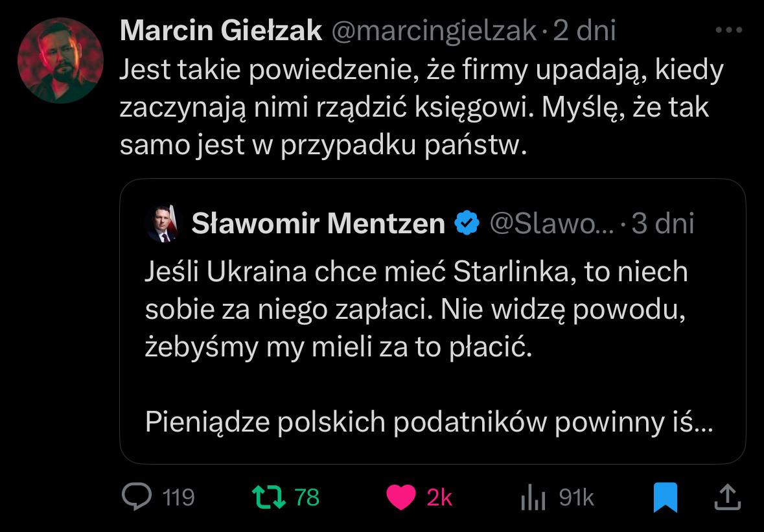
Task: Open the Marcin Giełzak display name link
Action: pyautogui.click(x=221, y=30)
